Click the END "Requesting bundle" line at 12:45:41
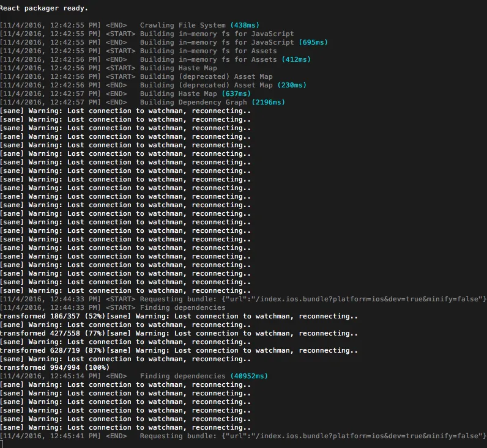The image size is (487, 448). click(x=243, y=436)
